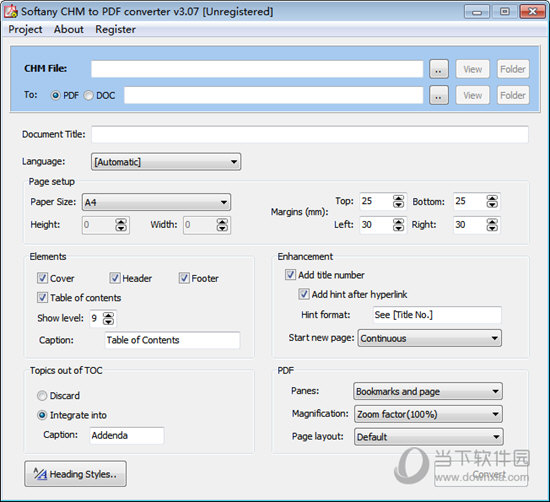Image resolution: width=550 pixels, height=502 pixels.
Task: Click the app icon in the title bar
Action: point(11,11)
